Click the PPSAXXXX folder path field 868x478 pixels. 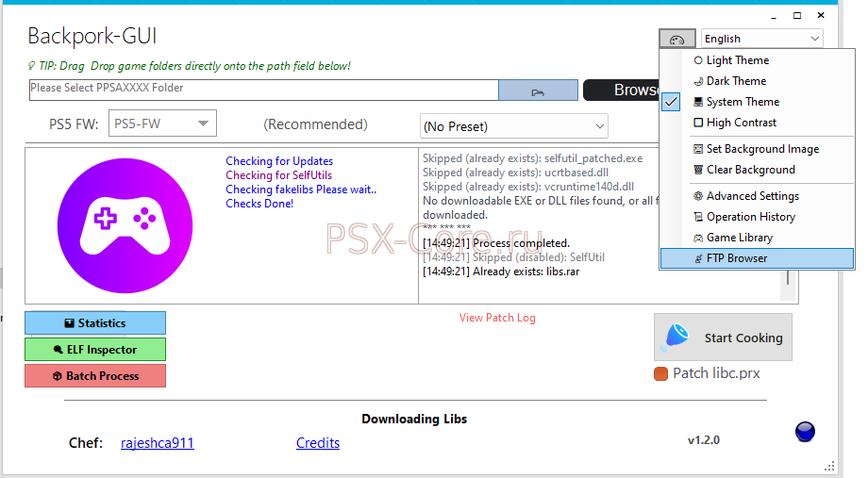[x=263, y=90]
